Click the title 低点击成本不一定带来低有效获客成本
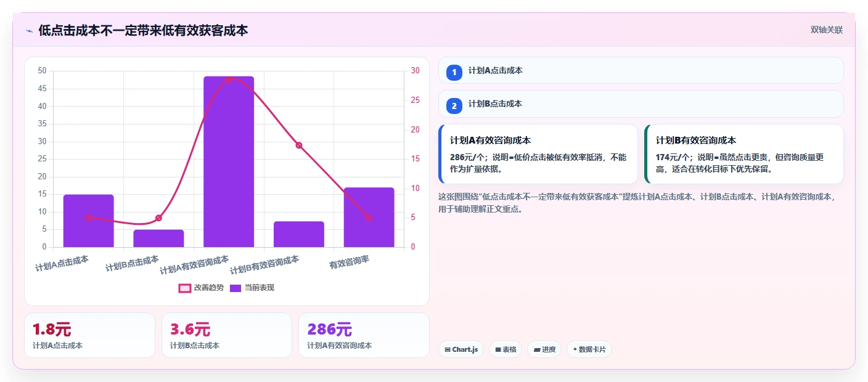The width and height of the screenshot is (868, 382). coord(143,30)
